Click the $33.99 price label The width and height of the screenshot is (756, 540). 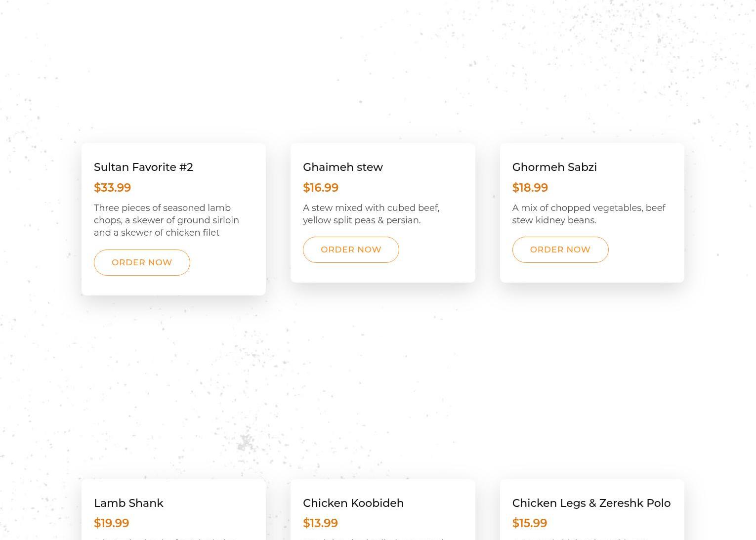click(112, 188)
